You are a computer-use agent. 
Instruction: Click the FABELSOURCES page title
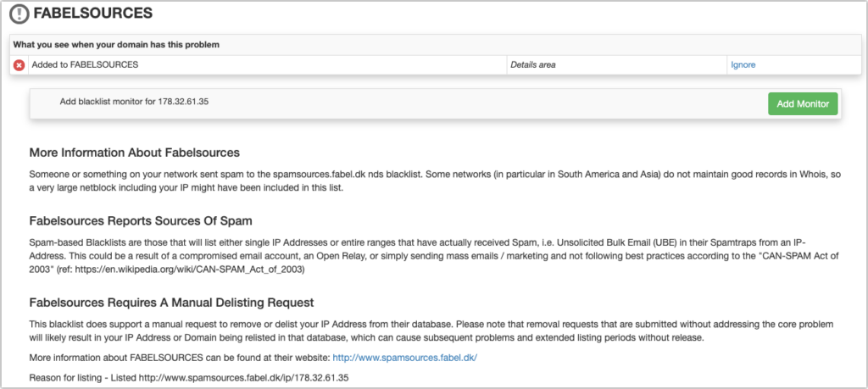coord(94,14)
